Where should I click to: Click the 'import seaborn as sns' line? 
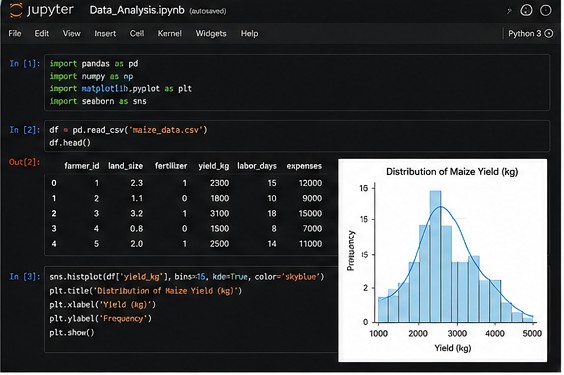[98, 101]
